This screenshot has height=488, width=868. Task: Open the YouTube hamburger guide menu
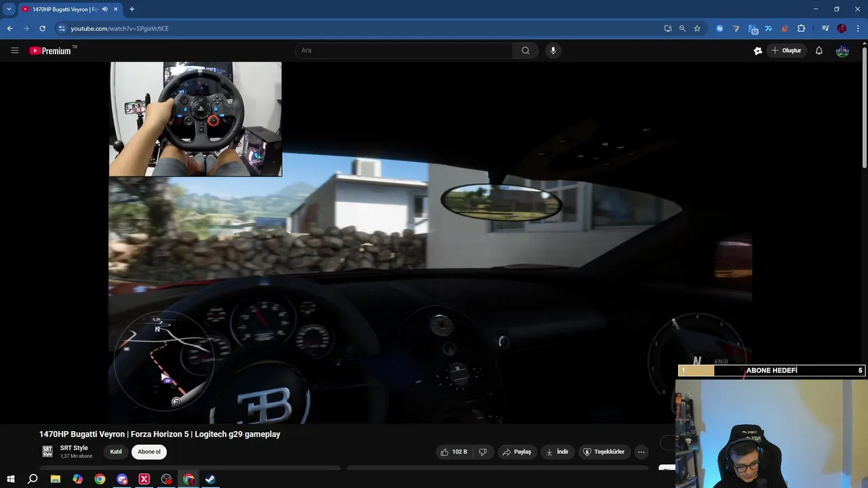(x=14, y=50)
